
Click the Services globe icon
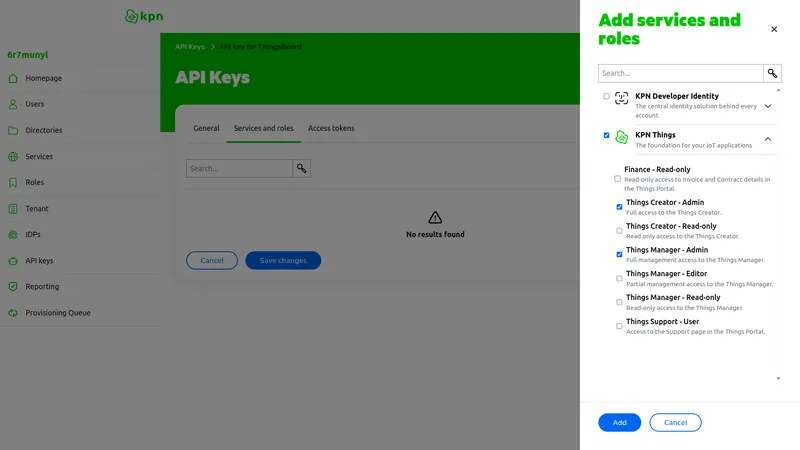13,157
